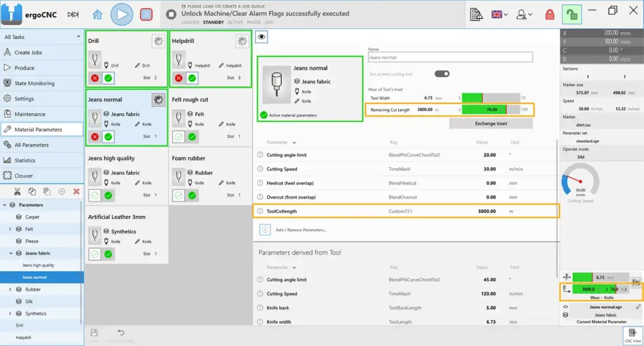This screenshot has height=346, width=644.
Task: Click the cut scissors icon
Action: click(x=17, y=191)
